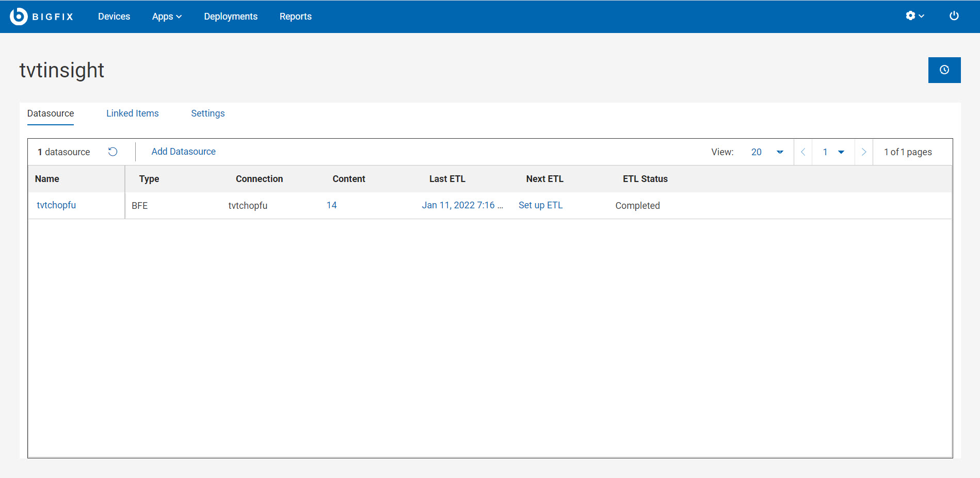Open the Devices menu
This screenshot has height=478, width=980.
pos(114,17)
